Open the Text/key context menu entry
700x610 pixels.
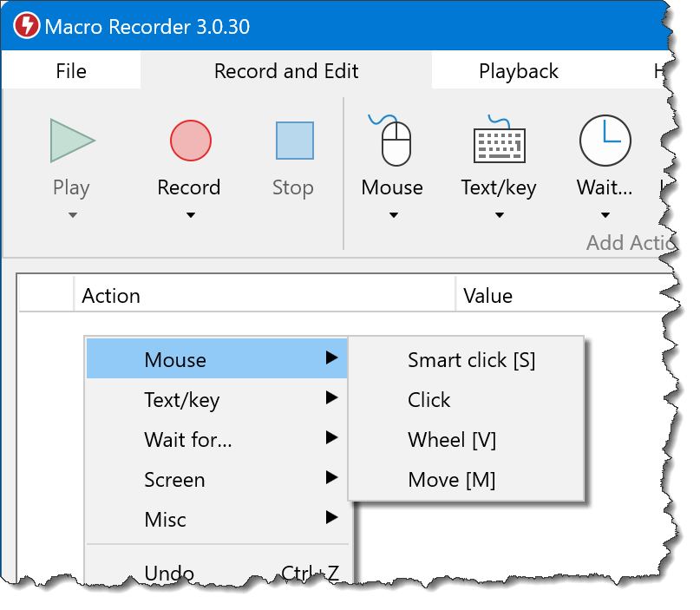click(182, 400)
